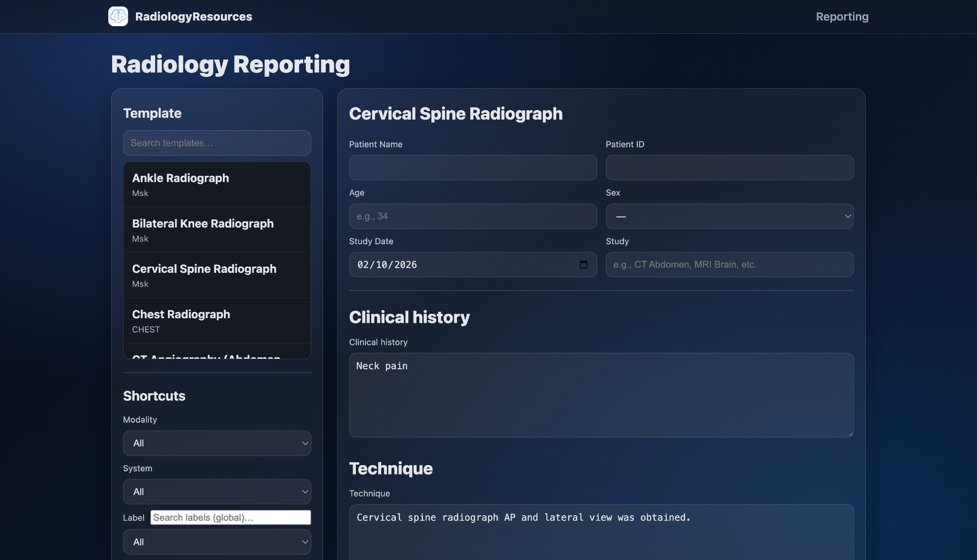
Task: Click the Technique textarea
Action: 601,532
